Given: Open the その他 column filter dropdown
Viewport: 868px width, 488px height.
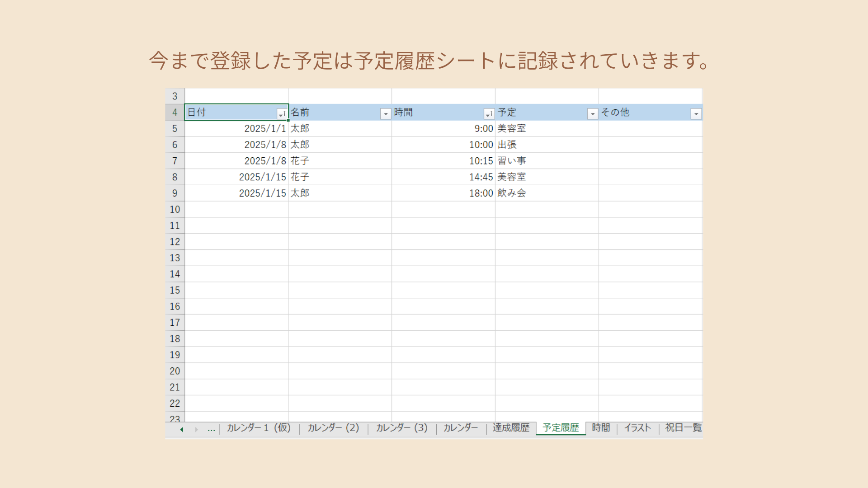Looking at the screenshot, I should [696, 114].
